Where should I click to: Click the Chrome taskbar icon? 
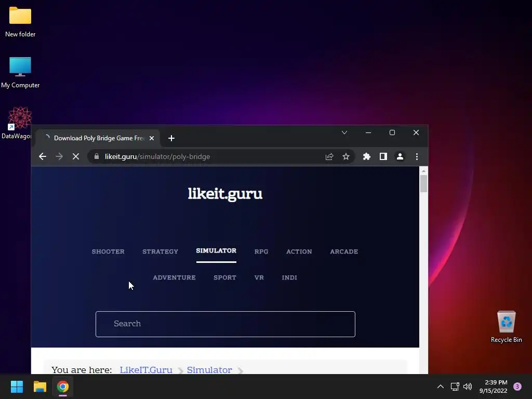(x=63, y=387)
